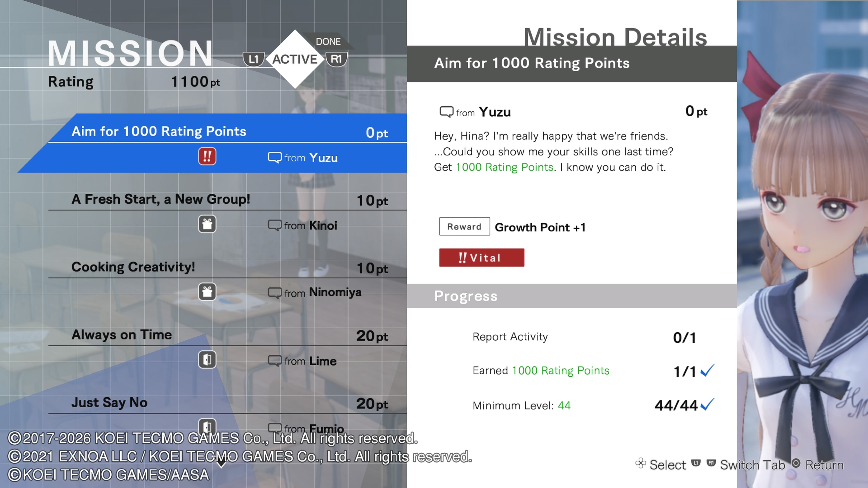Click the Rating value '1100 pt'
The image size is (868, 488).
pos(196,82)
